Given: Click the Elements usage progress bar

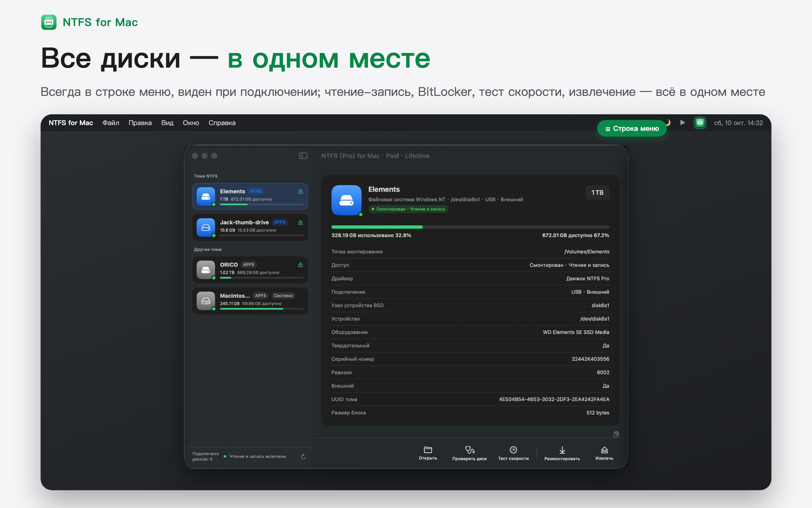Looking at the screenshot, I should 470,227.
